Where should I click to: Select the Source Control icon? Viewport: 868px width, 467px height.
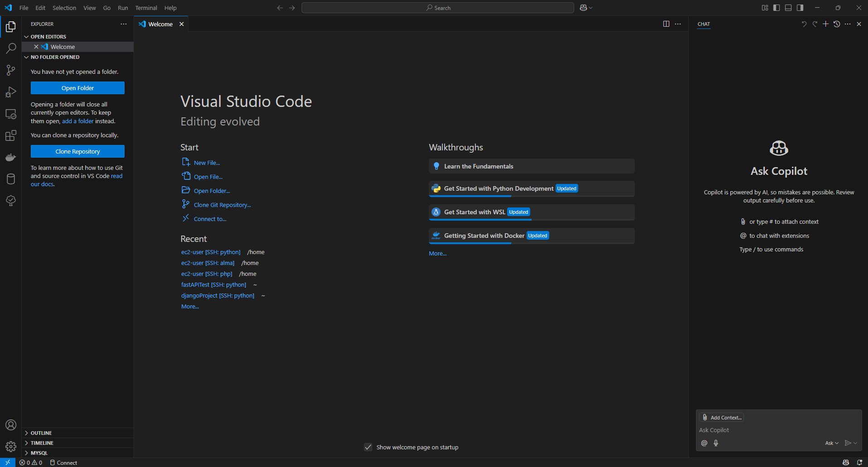click(x=11, y=70)
